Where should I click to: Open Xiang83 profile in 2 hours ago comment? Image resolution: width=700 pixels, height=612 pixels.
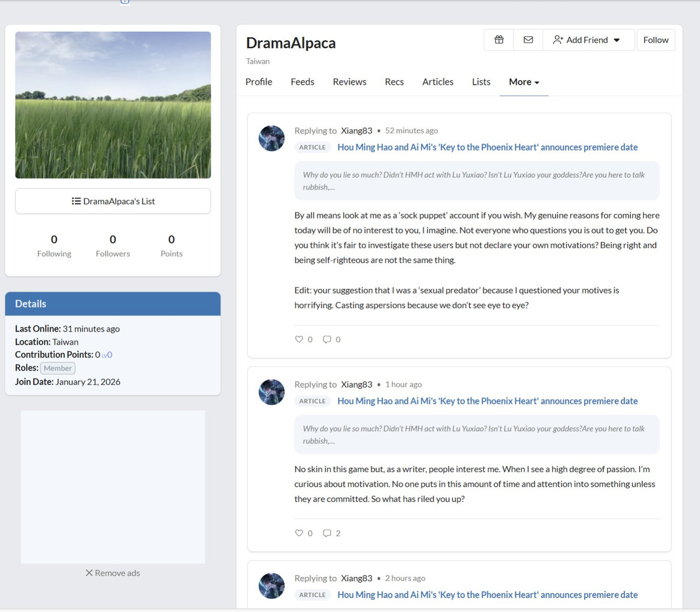(356, 578)
